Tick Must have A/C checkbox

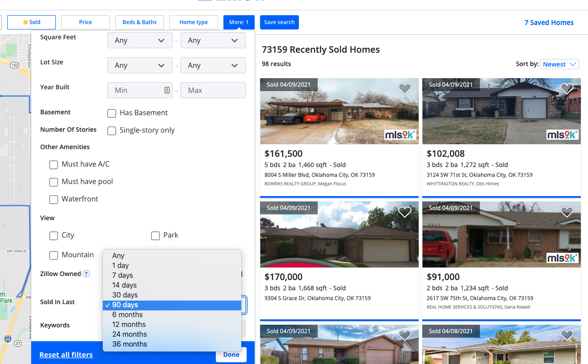(54, 164)
